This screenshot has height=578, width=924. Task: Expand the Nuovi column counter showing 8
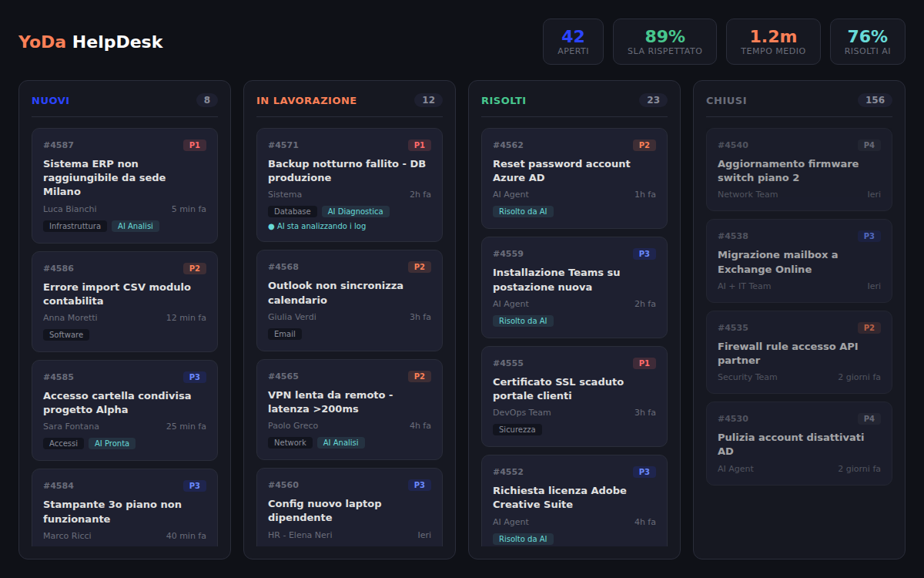(x=207, y=99)
